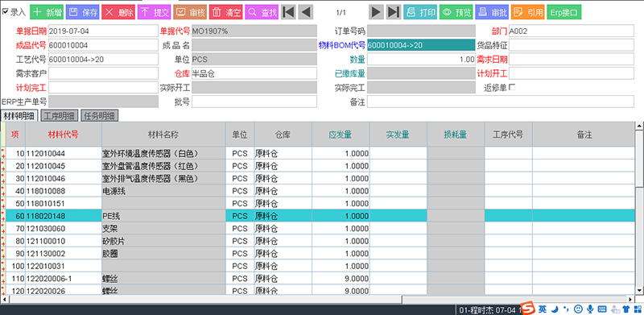Screen dimensions: 644x315
Task: Click the 需求日期 input field
Action: [572, 60]
